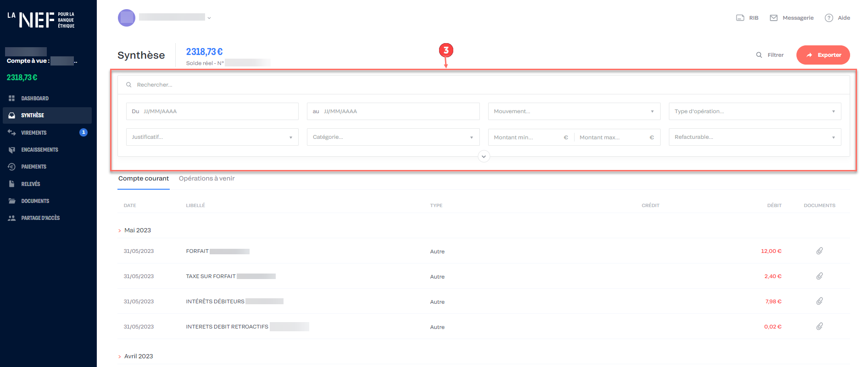Open the Mouvement dropdown
The width and height of the screenshot is (868, 367).
pos(573,111)
